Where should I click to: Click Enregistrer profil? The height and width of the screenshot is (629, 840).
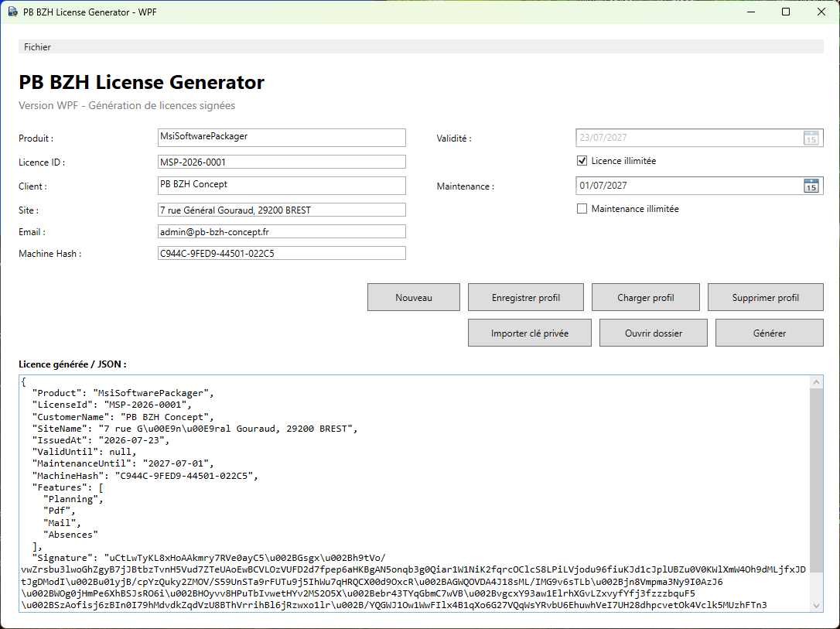[x=525, y=297]
